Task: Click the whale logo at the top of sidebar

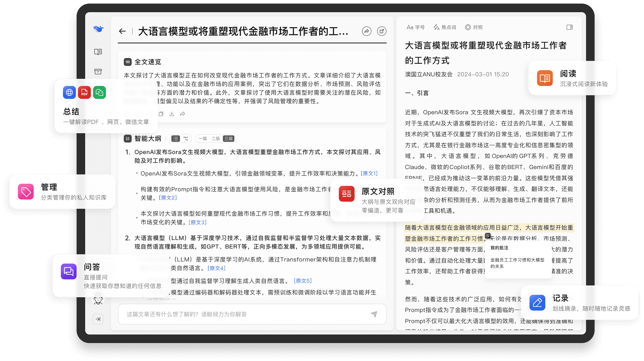Action: tap(98, 29)
